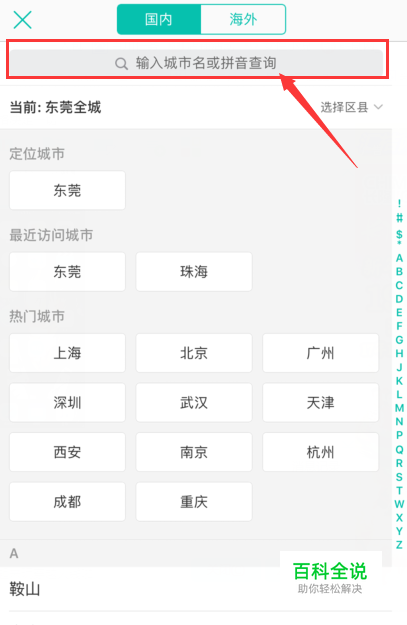Close the city selection page with X
This screenshot has height=625, width=407.
[x=22, y=20]
